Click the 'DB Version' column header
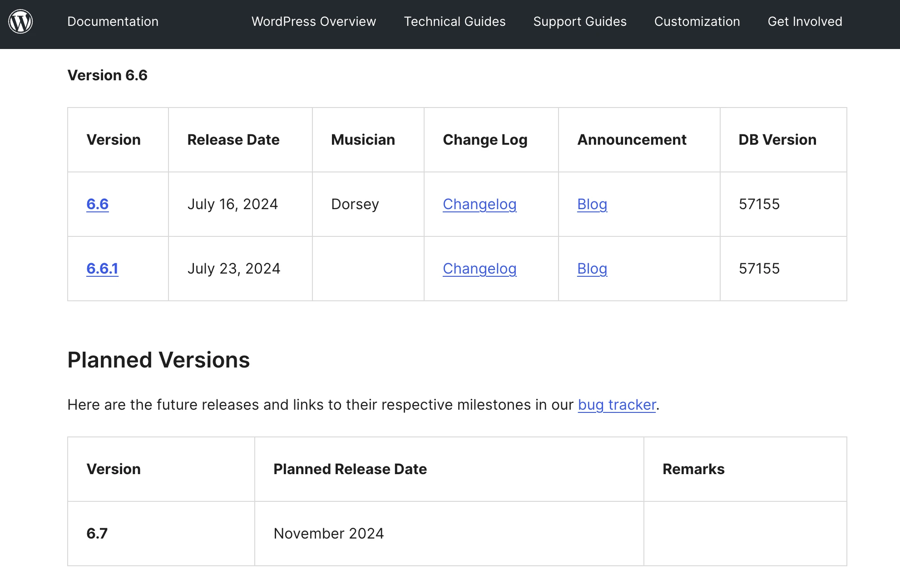Viewport: 900px width, 588px height. click(777, 140)
